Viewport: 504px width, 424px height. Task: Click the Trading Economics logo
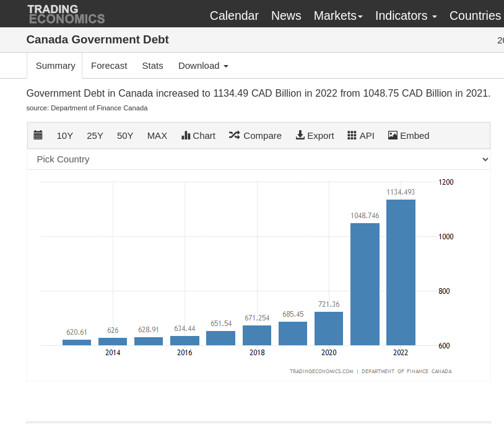[x=66, y=14]
